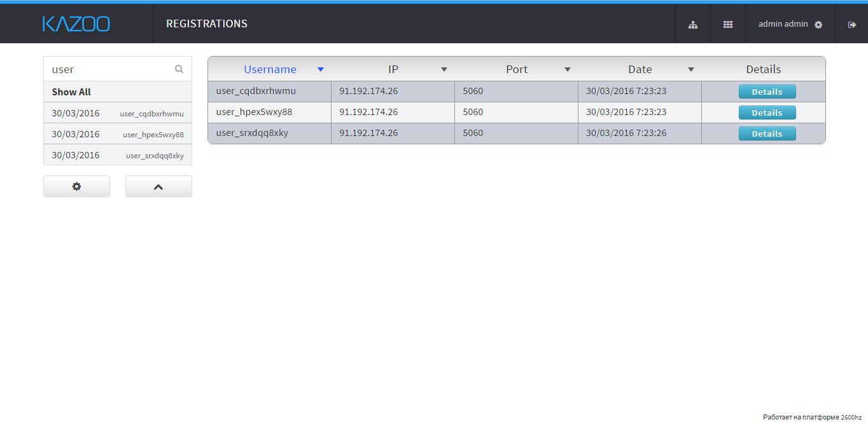This screenshot has width=868, height=424.
Task: Open Details for user_cqdbxrhwmu
Action: pos(767,92)
